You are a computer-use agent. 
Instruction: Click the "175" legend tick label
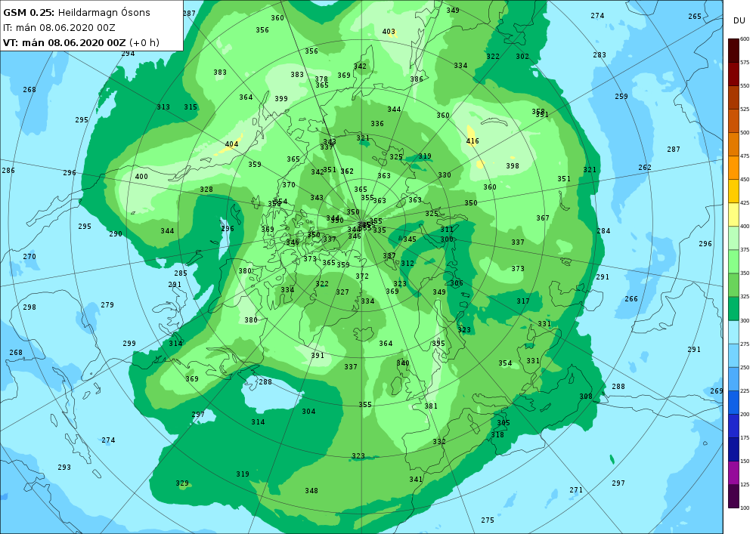[745, 437]
